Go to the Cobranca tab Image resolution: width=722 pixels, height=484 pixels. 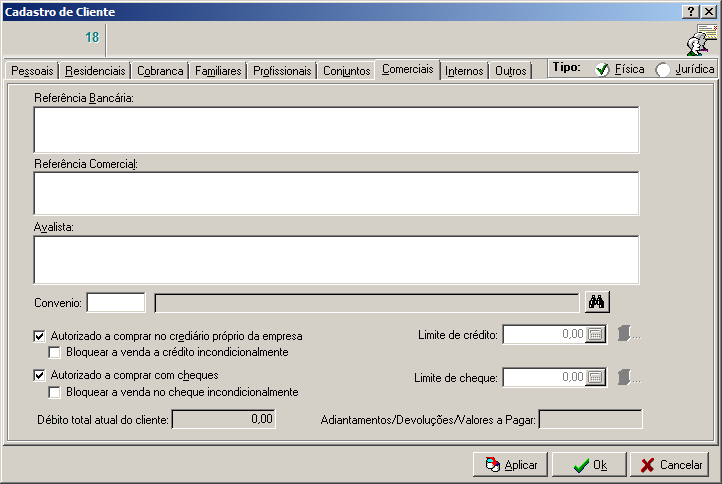[160, 71]
